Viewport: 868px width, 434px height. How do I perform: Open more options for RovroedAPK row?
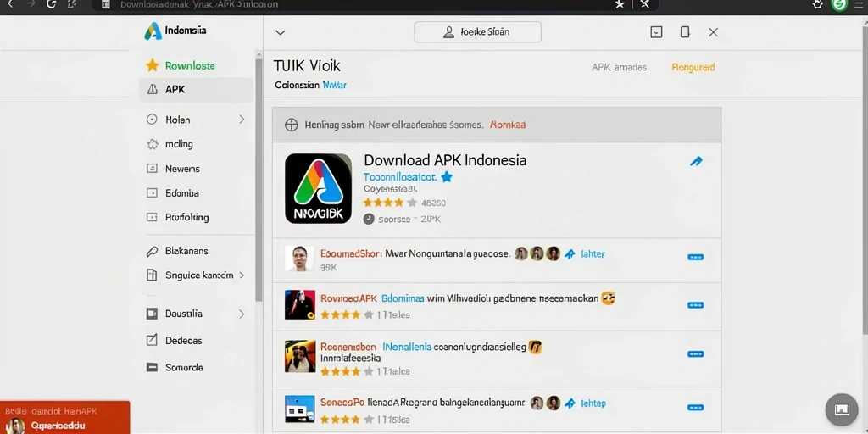tap(695, 305)
